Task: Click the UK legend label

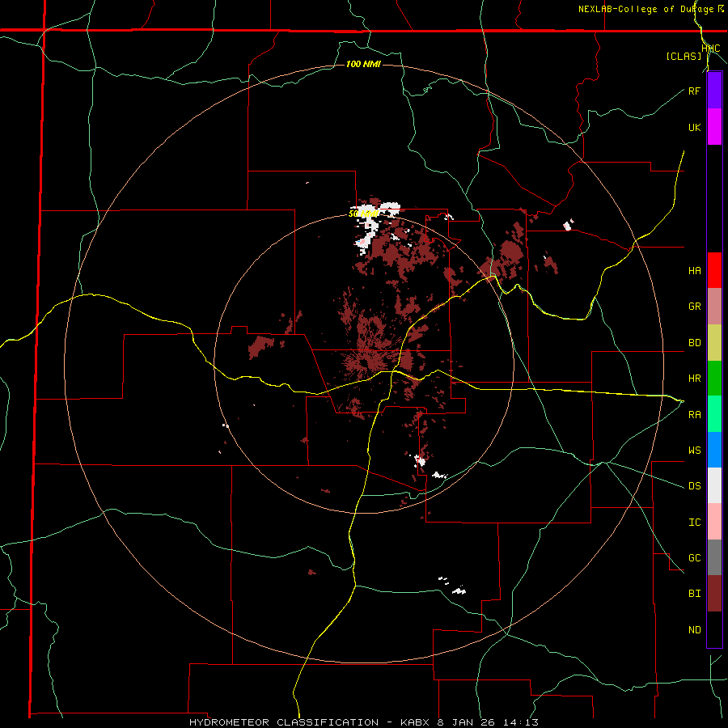Action: [695, 127]
